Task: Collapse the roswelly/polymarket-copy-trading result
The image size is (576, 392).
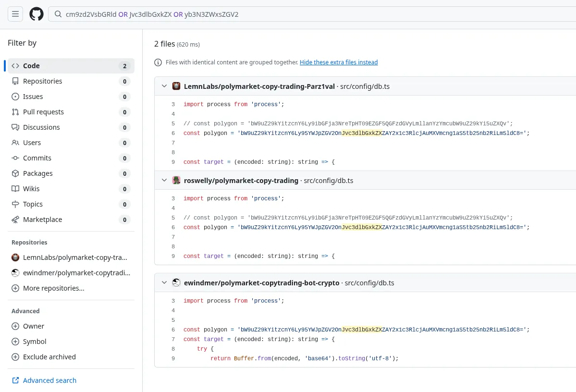Action: tap(164, 181)
